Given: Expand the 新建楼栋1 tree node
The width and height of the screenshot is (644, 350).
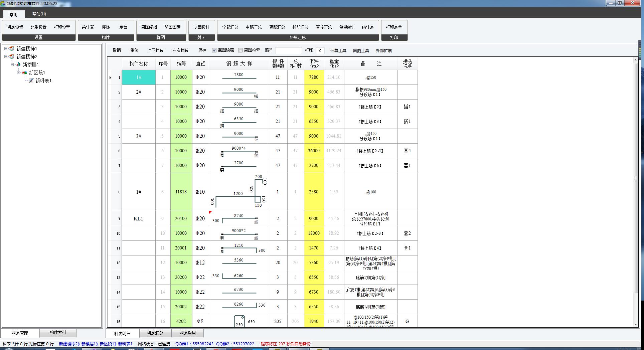Looking at the screenshot, I should coord(6,48).
